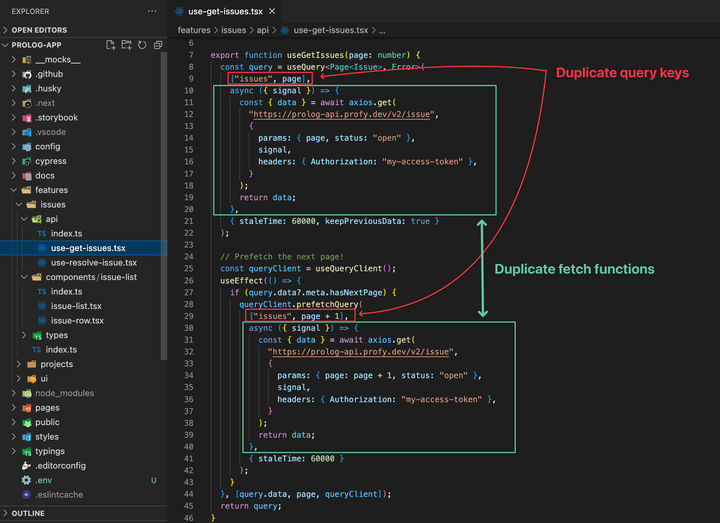Viewport: 720px width, 523px height.
Task: Expand the cypress folder
Action: coord(50,161)
